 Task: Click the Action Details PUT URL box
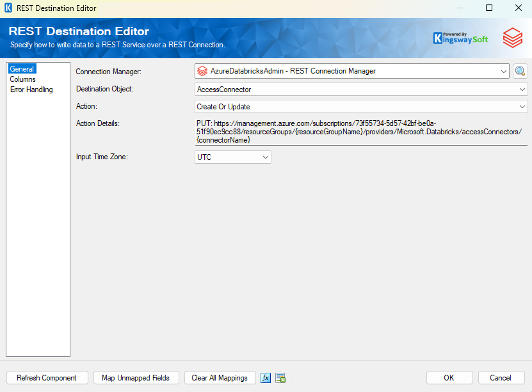361,132
